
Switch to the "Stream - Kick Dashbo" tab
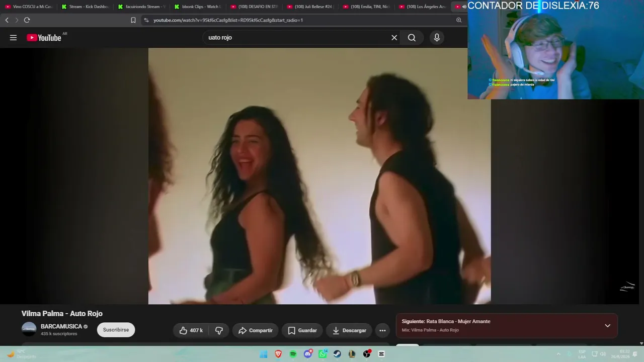[x=85, y=7]
